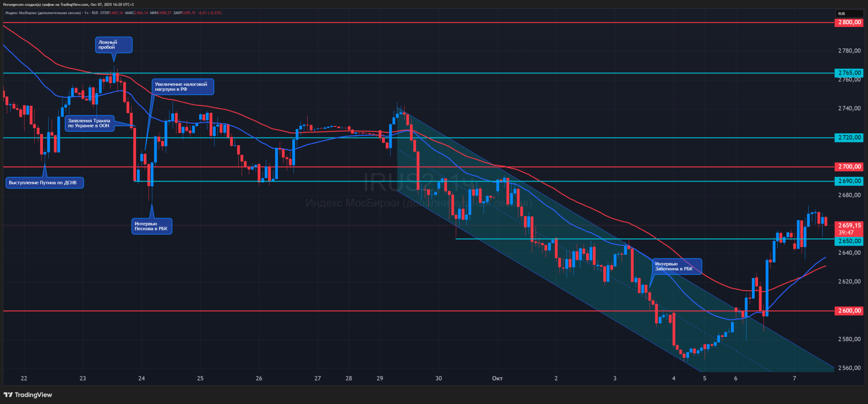
Task: Click the cyan 2 650,00 level label
Action: 849,241
